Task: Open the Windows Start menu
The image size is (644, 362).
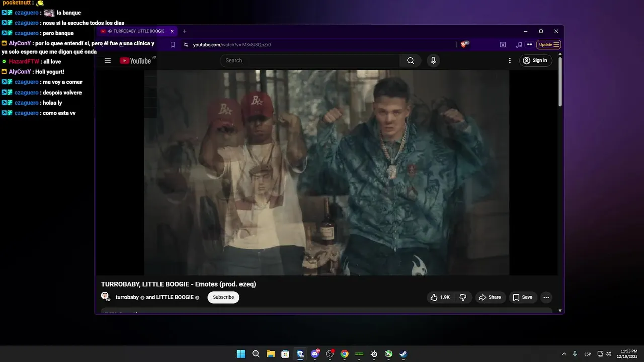Action: click(x=241, y=354)
